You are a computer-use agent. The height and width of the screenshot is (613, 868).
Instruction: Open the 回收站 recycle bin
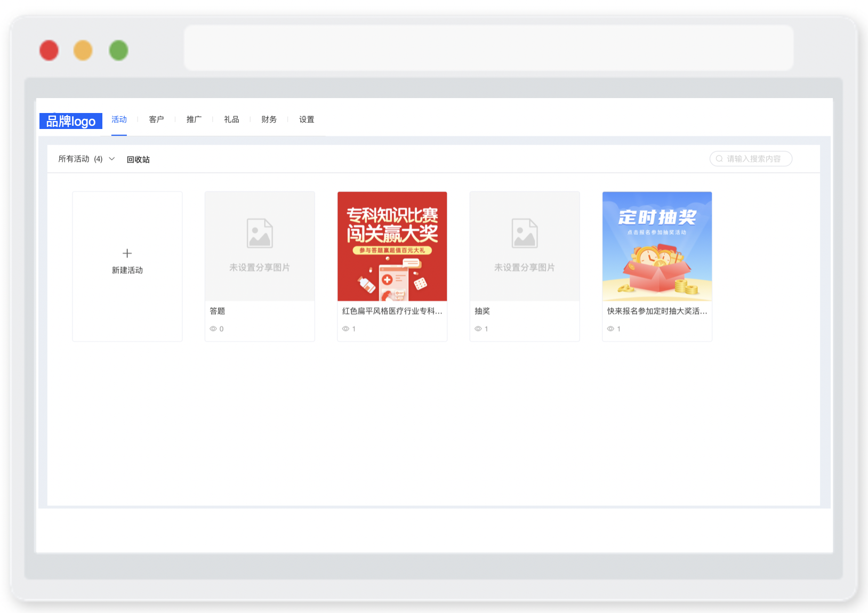point(138,159)
